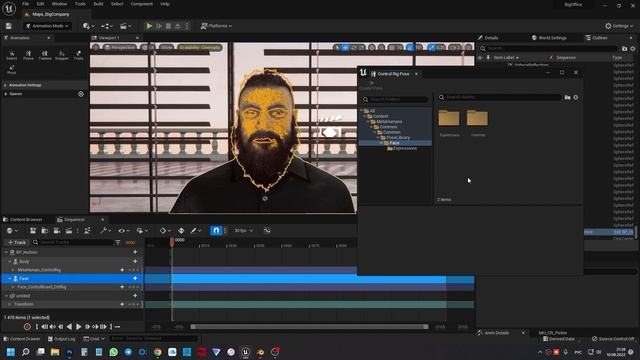
Task: Open the viewport Perspective dropdown
Action: [x=120, y=47]
